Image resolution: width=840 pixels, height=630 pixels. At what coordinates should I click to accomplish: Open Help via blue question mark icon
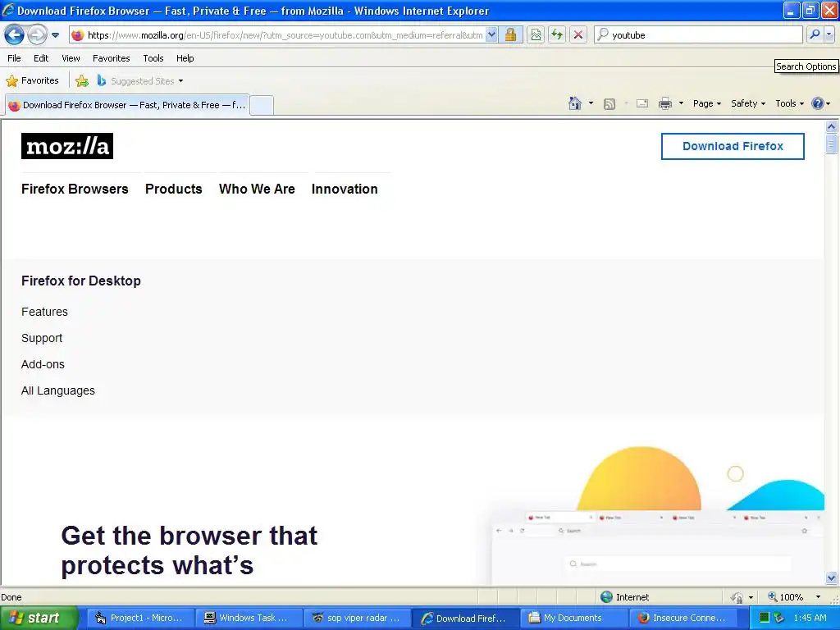pyautogui.click(x=818, y=103)
